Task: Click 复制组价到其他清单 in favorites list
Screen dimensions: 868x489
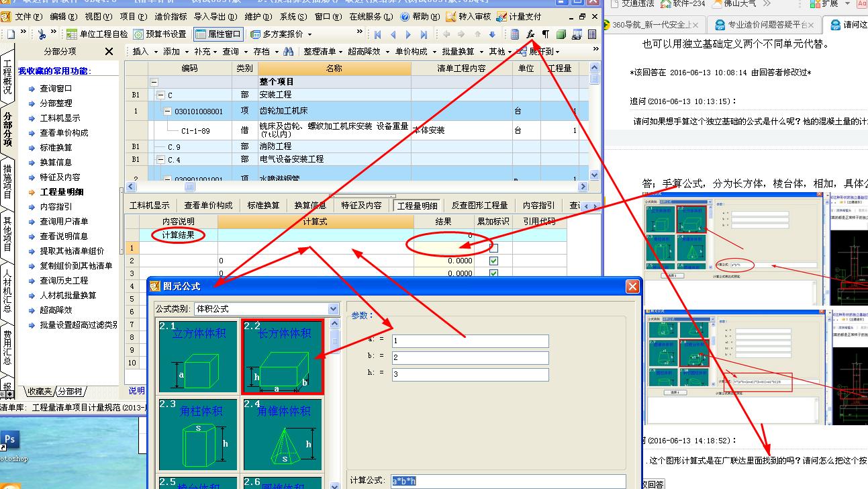Action: point(76,265)
